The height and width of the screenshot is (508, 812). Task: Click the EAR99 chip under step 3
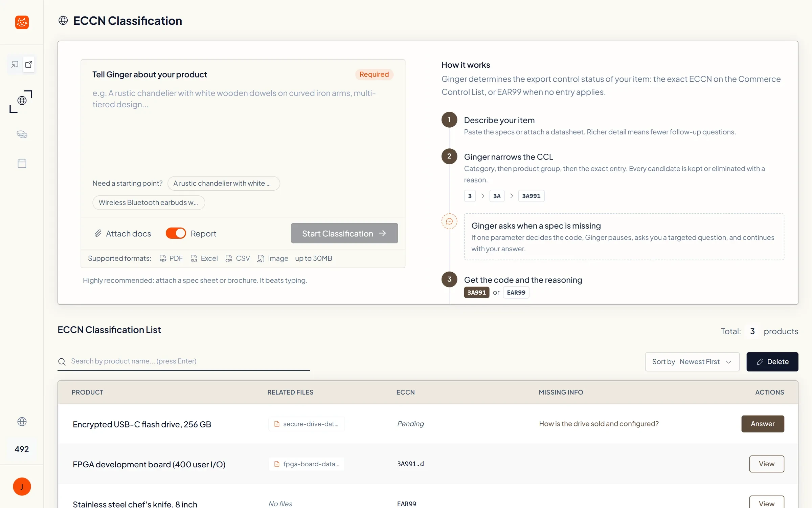pyautogui.click(x=516, y=292)
